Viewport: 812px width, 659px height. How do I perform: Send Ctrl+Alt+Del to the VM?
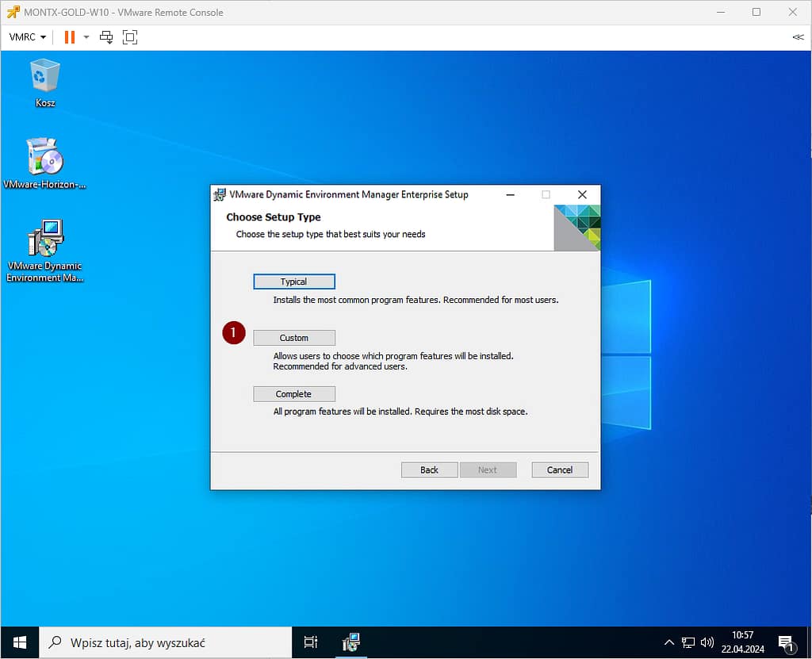tap(106, 37)
